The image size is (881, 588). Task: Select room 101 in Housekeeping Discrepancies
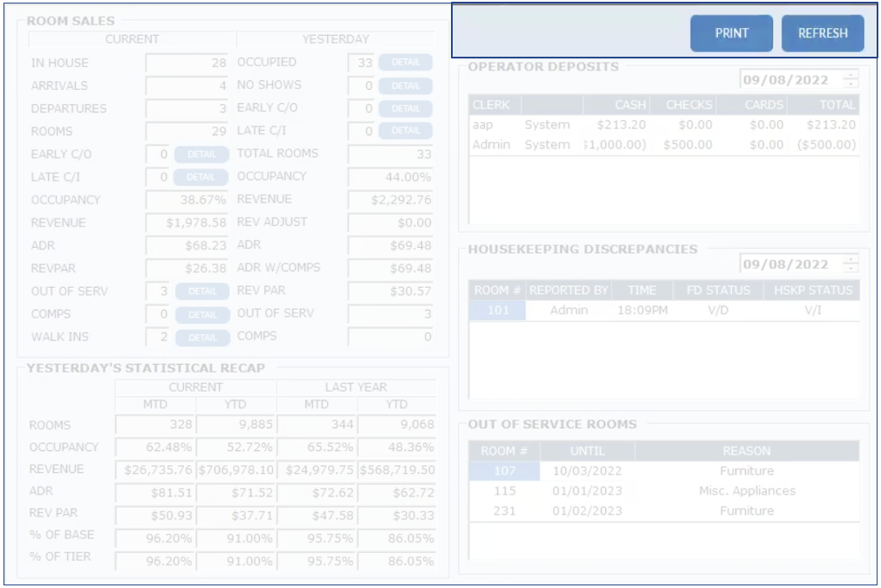[x=497, y=310]
